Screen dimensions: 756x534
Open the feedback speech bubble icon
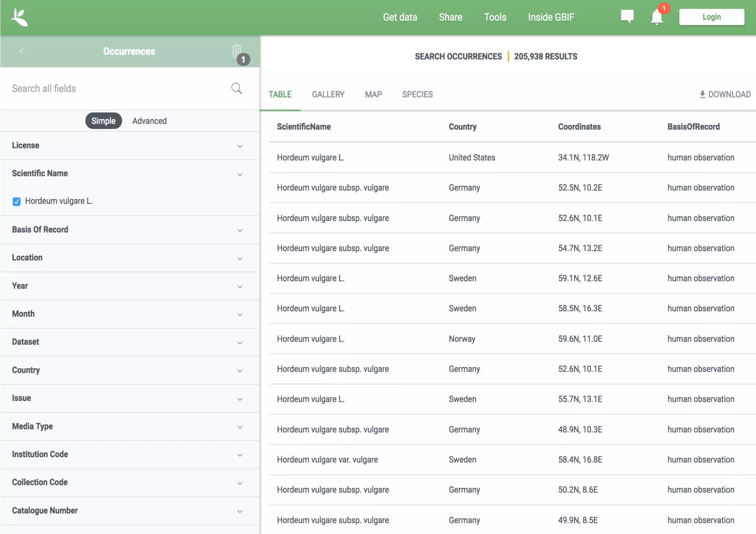(x=627, y=16)
